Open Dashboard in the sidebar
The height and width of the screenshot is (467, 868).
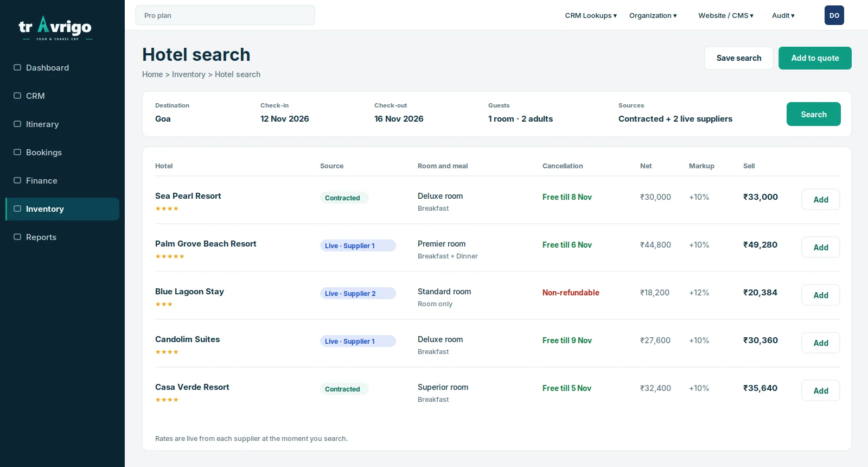[x=62, y=68]
